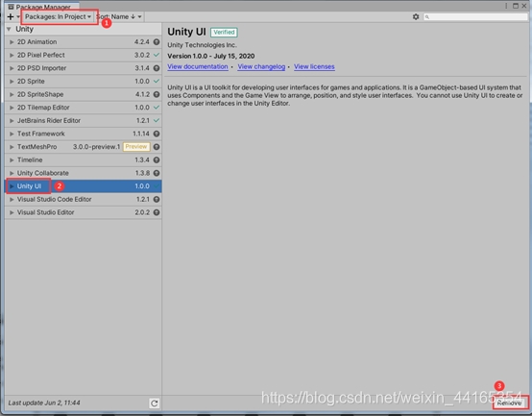Viewport: 532px width, 416px height.
Task: Click update arrow icon for 2D Animation
Action: point(157,41)
